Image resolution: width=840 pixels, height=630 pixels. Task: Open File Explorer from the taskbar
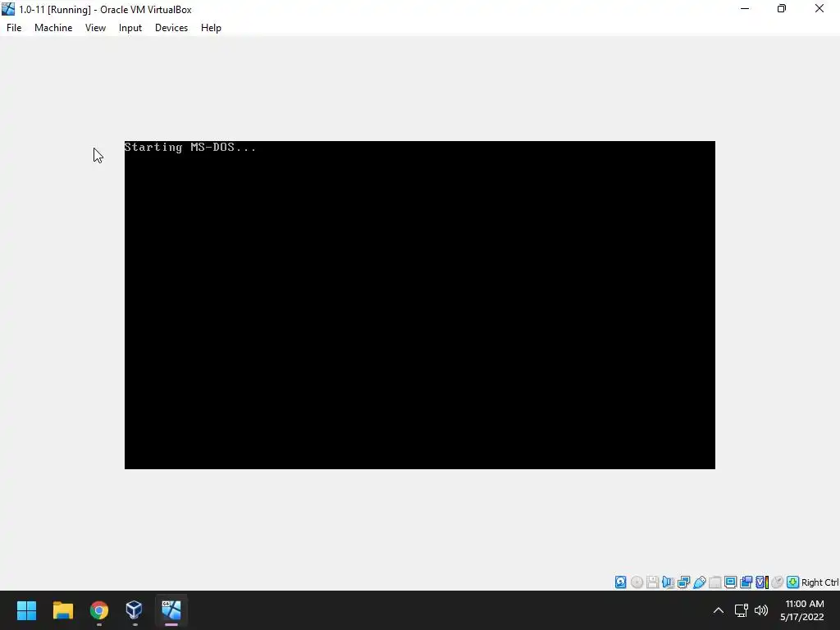(x=62, y=610)
